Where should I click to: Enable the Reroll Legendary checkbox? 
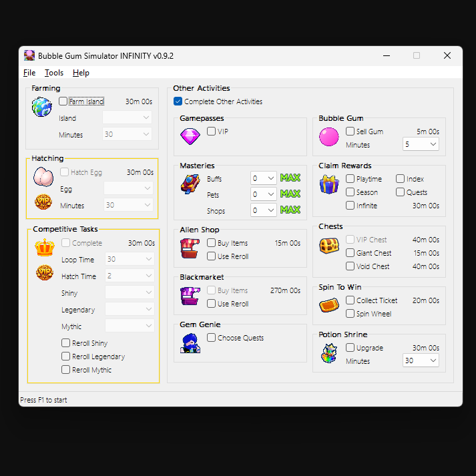pos(65,356)
